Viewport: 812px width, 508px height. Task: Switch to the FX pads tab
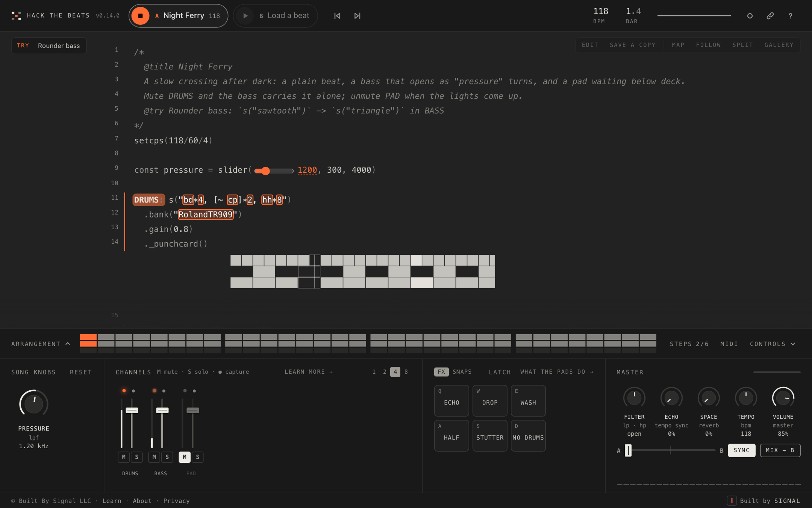click(441, 372)
